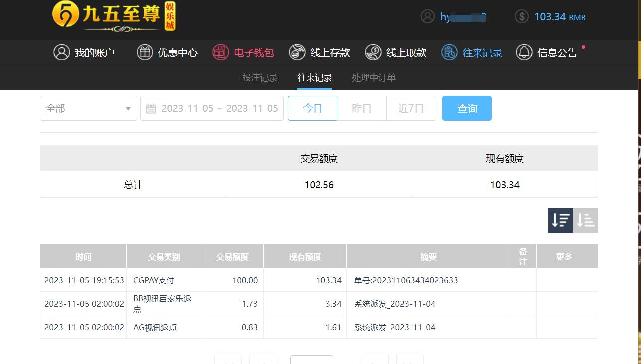Click the 九五至尊 casino logo
This screenshot has height=364, width=641.
tap(114, 16)
